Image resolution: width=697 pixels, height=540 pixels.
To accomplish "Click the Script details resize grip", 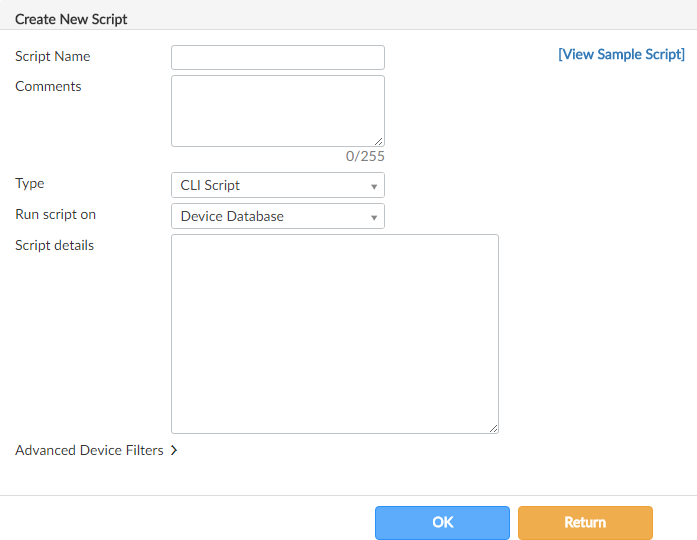I will pyautogui.click(x=493, y=428).
